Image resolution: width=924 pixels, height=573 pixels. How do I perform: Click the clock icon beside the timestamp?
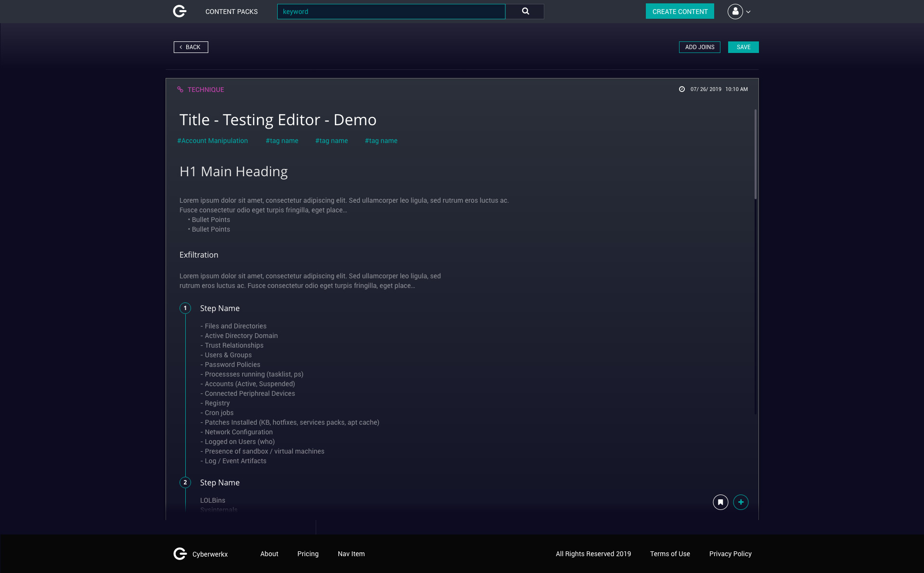681,89
